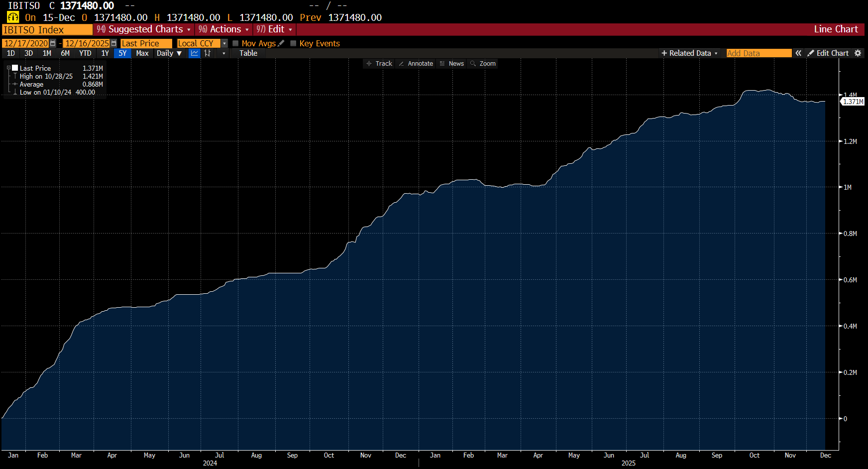The image size is (868, 469).
Task: Select the 1D time range tab
Action: [11, 53]
